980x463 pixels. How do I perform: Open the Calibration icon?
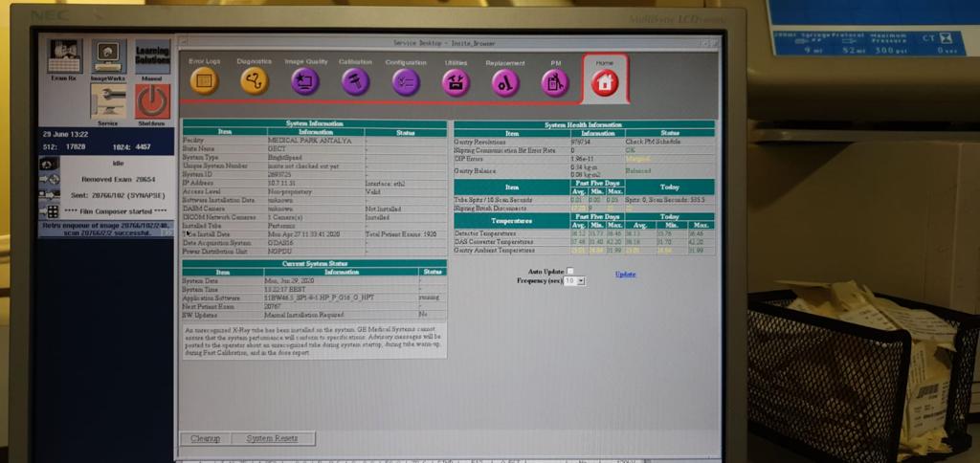(x=355, y=82)
